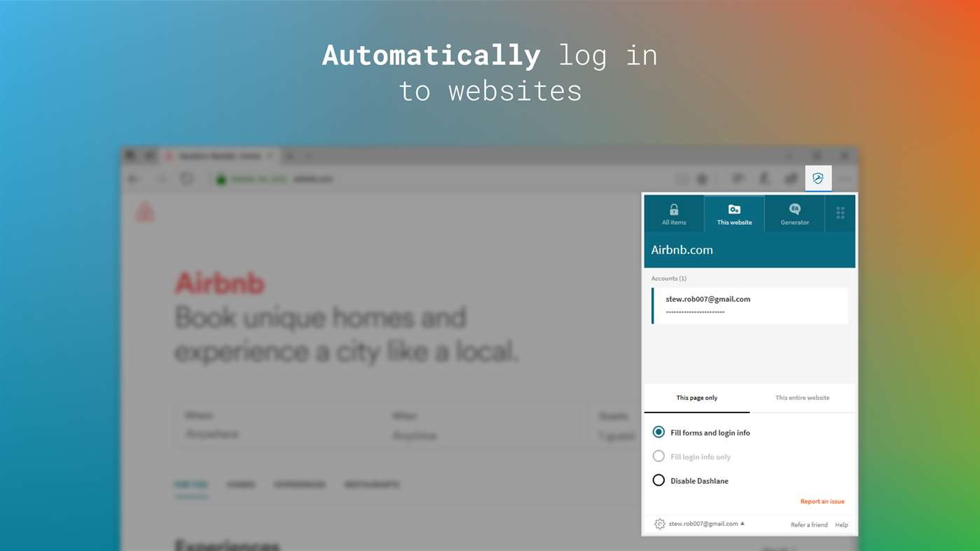Click the browser back arrow
This screenshot has width=980, height=551.
pyautogui.click(x=133, y=179)
